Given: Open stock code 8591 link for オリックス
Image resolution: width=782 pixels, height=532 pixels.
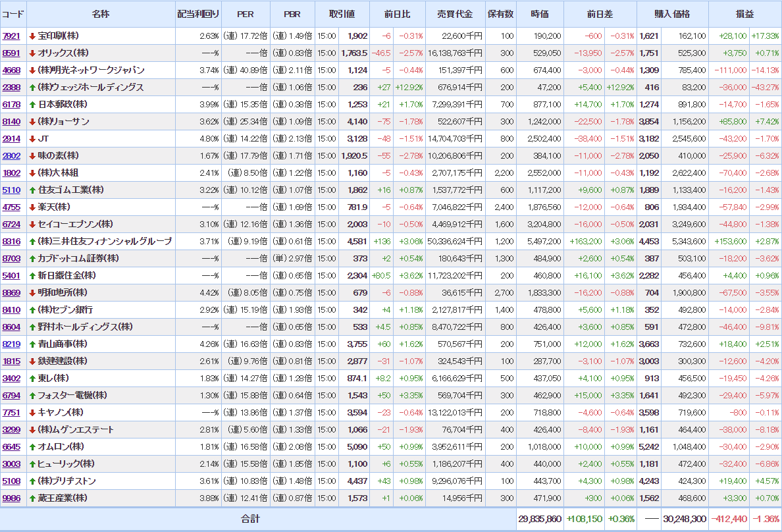Looking at the screenshot, I should coord(11,53).
